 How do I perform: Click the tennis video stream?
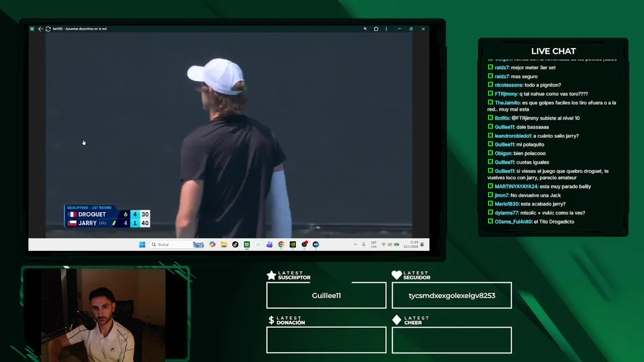[x=229, y=135]
